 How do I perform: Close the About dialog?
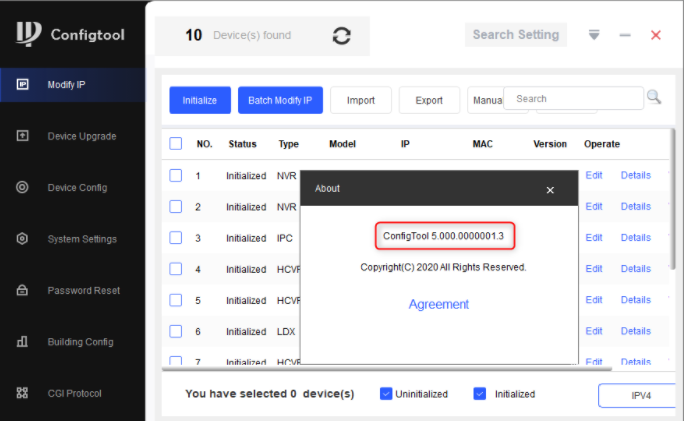550,190
